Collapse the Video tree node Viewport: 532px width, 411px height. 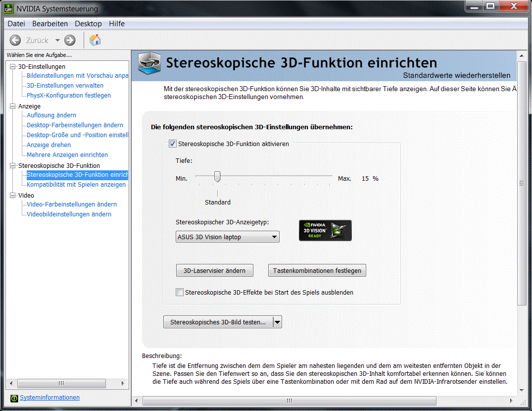[x=12, y=196]
